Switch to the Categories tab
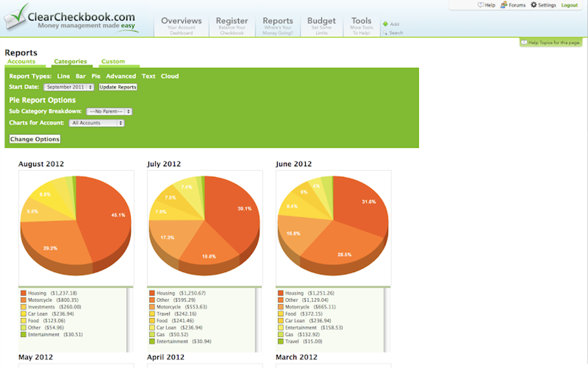588x368 pixels. 70,62
